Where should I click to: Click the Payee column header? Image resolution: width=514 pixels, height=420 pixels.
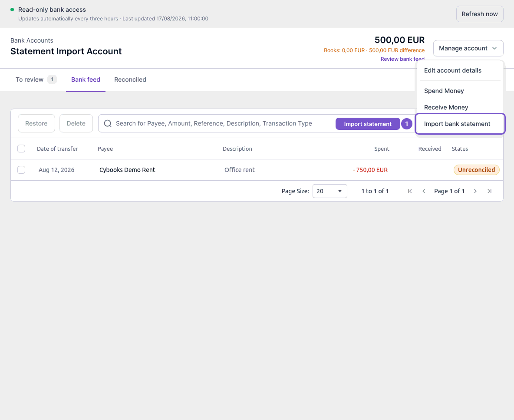[x=105, y=149]
